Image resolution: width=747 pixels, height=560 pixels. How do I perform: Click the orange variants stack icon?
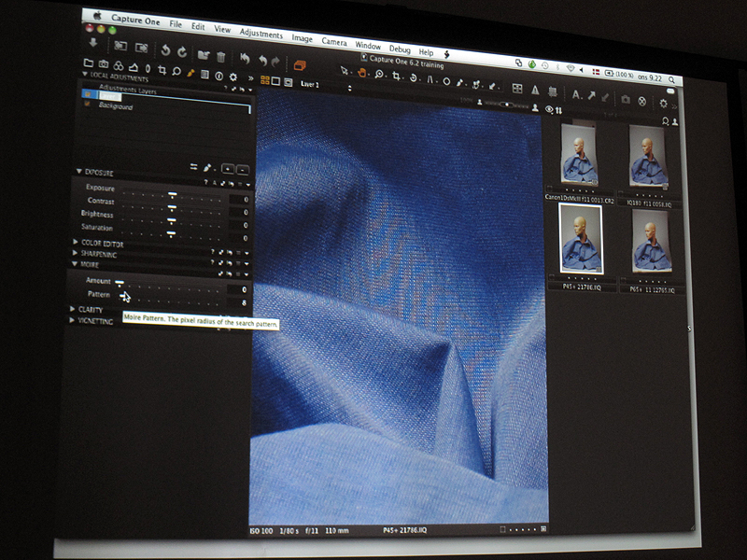click(300, 65)
